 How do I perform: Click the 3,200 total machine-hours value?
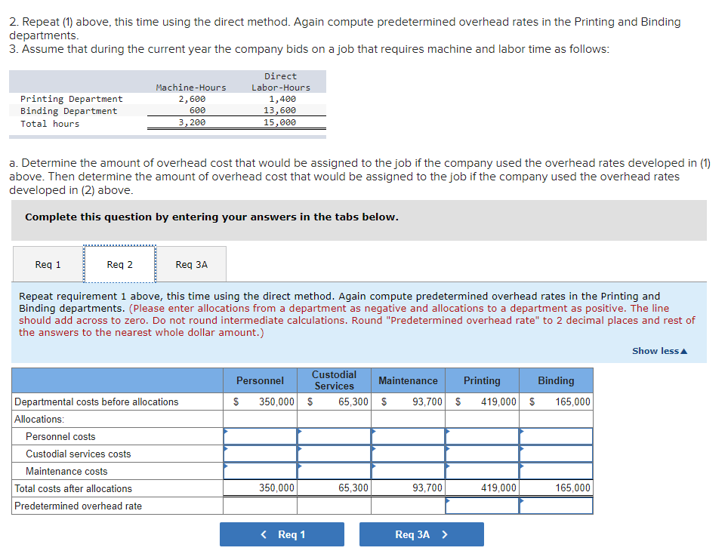coord(192,122)
